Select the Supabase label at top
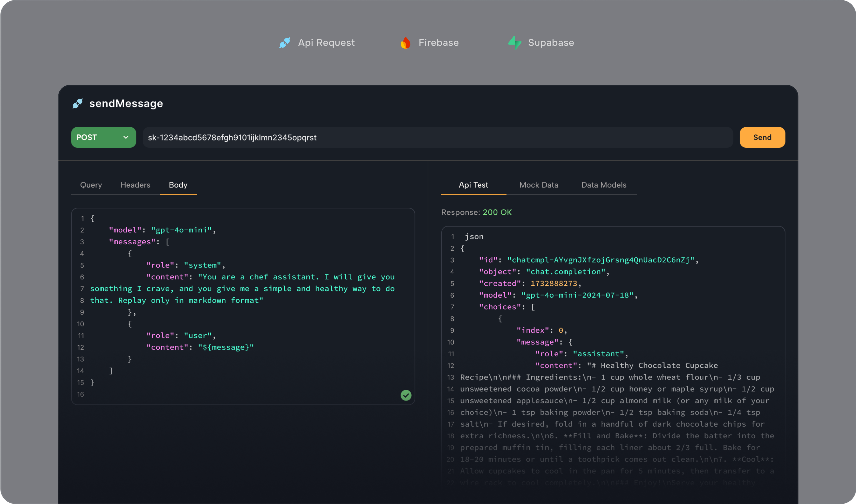Viewport: 856px width, 504px height. [x=551, y=43]
